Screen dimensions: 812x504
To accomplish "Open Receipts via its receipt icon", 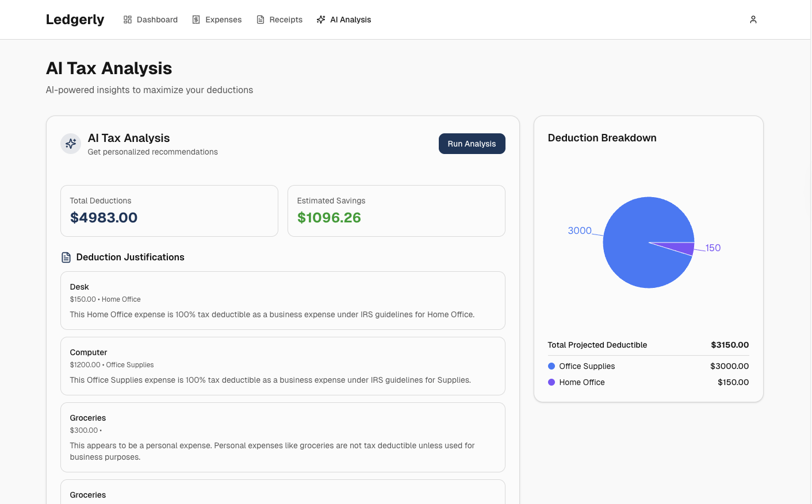I will (261, 19).
